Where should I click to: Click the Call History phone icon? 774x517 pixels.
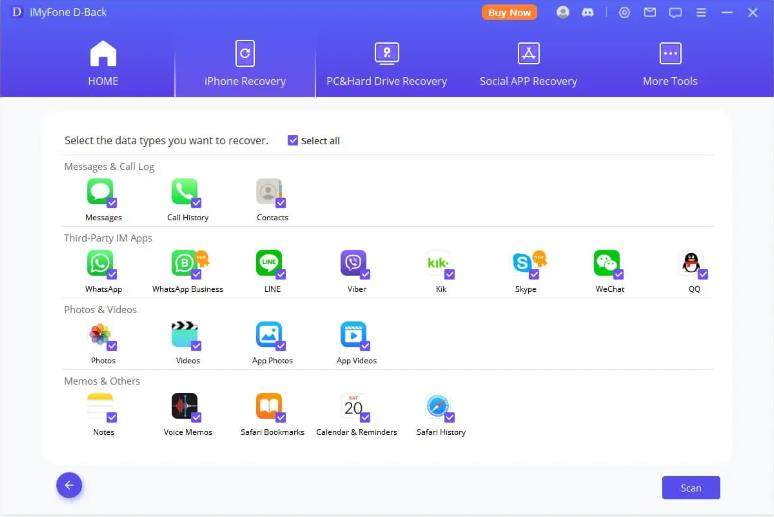click(185, 191)
